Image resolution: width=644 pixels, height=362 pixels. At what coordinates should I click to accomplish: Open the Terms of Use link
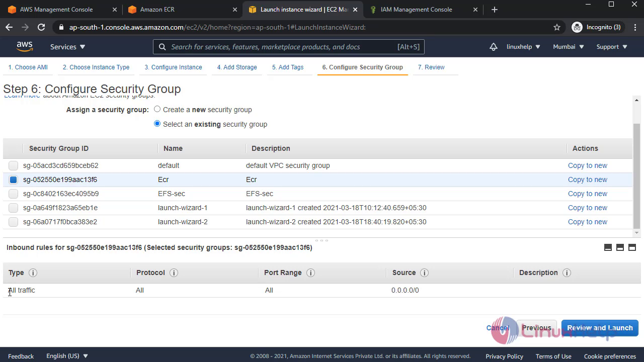tap(553, 356)
